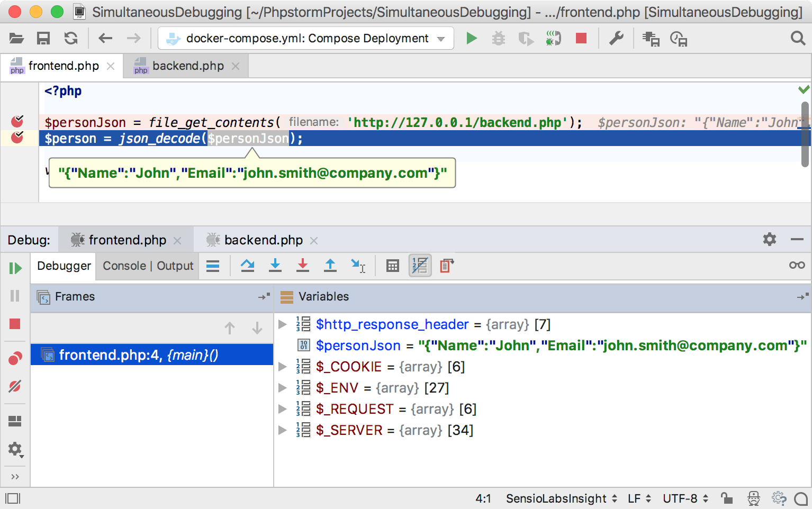Image resolution: width=812 pixels, height=509 pixels.
Task: Step out of the current frame
Action: [330, 266]
